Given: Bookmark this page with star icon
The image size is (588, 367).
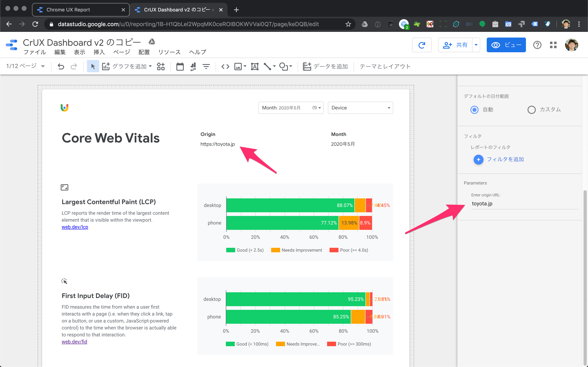Looking at the screenshot, I should click(348, 24).
